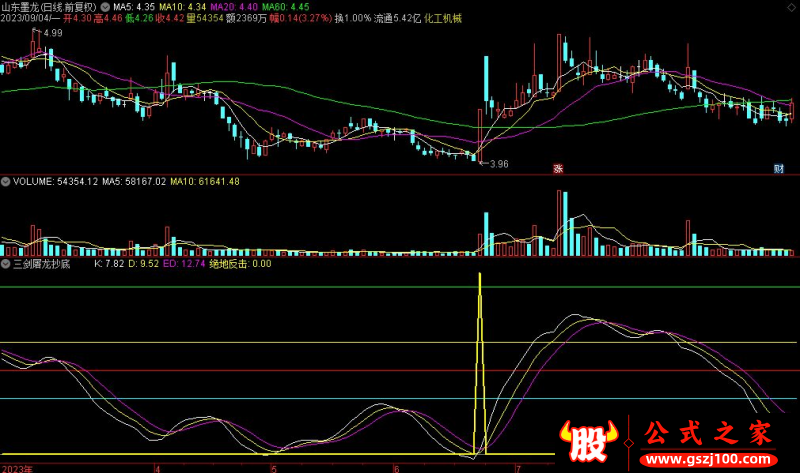Select the MA20 moving average label
This screenshot has width=800, height=473.
pyautogui.click(x=225, y=6)
